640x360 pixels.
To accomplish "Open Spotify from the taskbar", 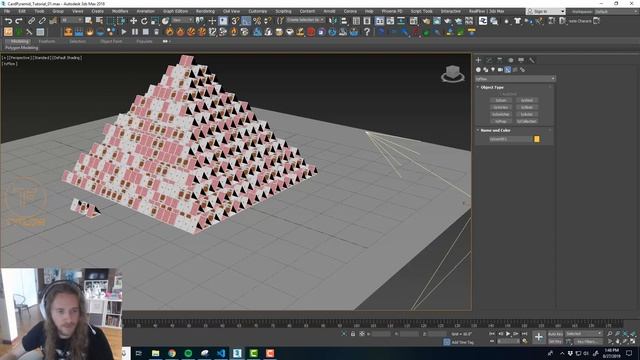I will 188,353.
